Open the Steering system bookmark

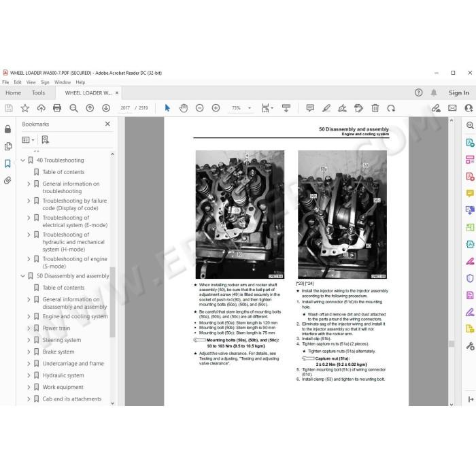point(62,340)
